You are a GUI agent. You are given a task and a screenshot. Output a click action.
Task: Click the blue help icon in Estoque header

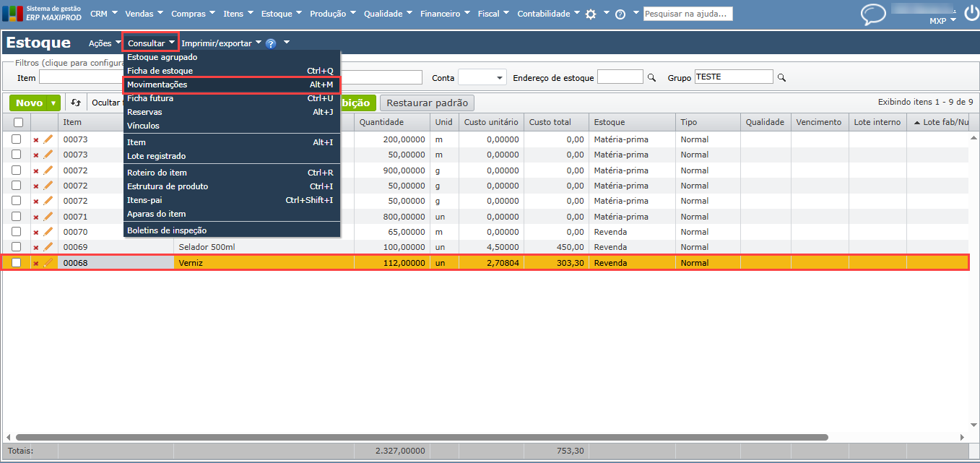point(271,43)
